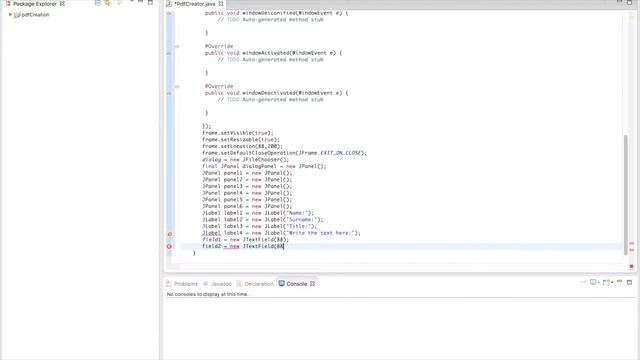Activate the PdfCreator.java editor tab
The width and height of the screenshot is (640, 360).
tap(195, 4)
